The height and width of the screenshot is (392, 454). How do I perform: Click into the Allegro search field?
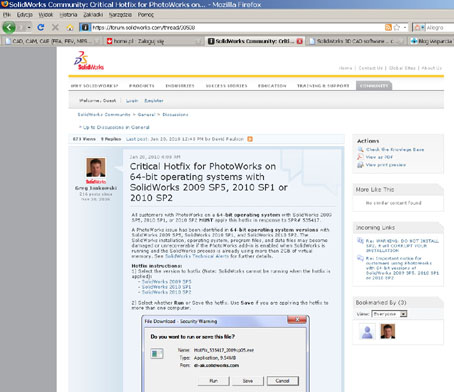click(x=440, y=27)
